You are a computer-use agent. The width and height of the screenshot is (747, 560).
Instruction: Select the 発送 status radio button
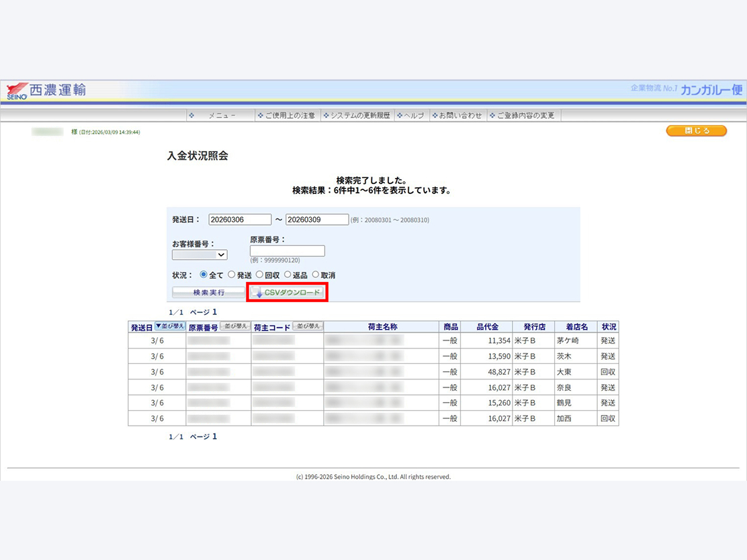(232, 275)
